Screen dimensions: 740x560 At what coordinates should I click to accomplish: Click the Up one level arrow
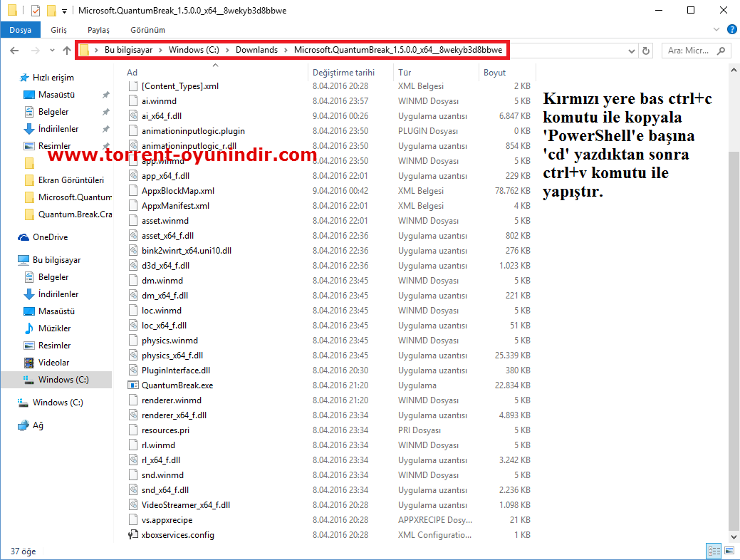(x=67, y=51)
